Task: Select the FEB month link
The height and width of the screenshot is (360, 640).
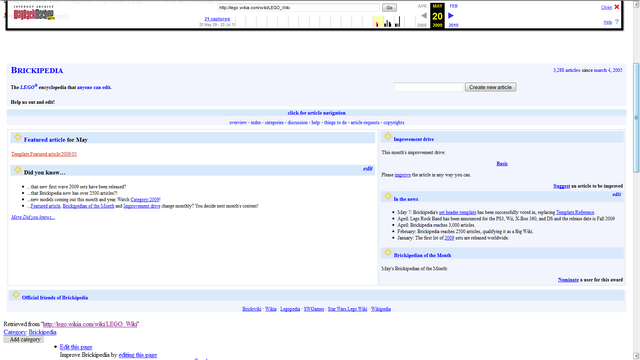Action: [453, 6]
